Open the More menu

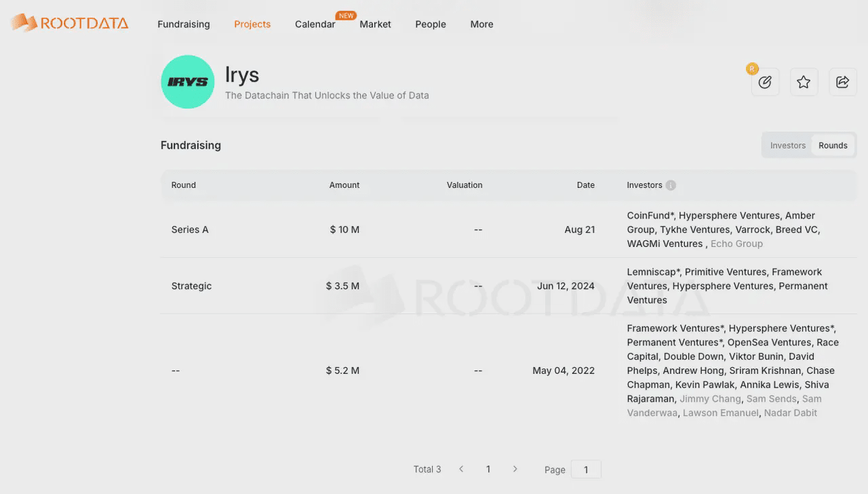click(x=481, y=24)
